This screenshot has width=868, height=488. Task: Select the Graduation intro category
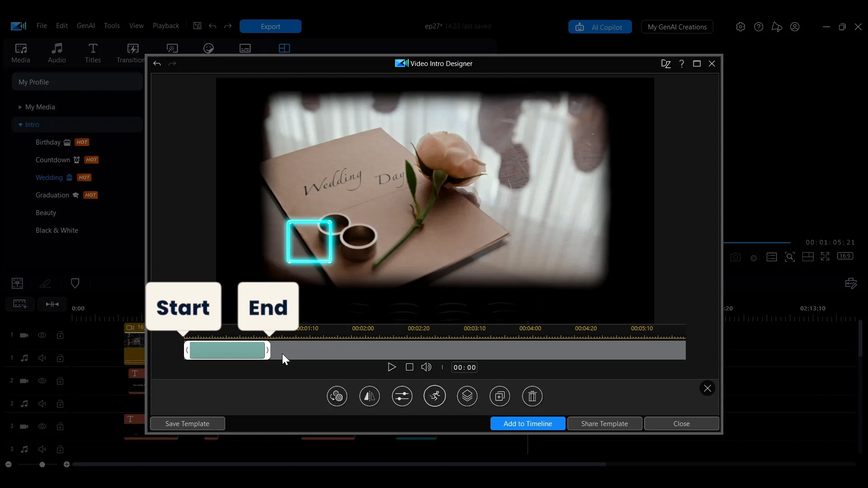coord(52,195)
